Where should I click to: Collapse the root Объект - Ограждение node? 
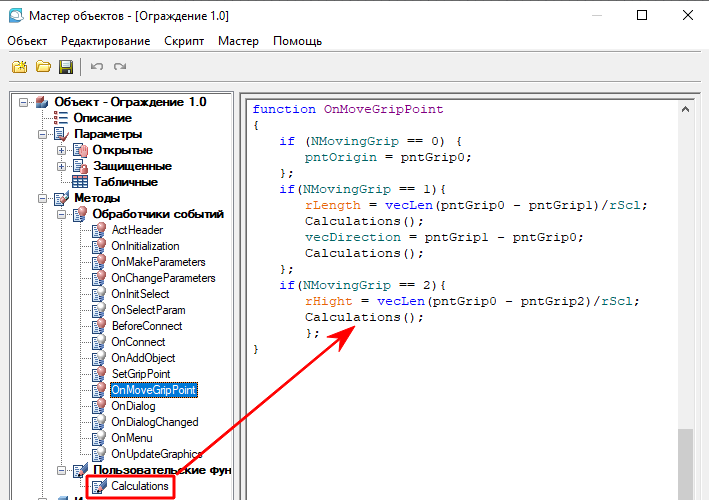(x=23, y=103)
